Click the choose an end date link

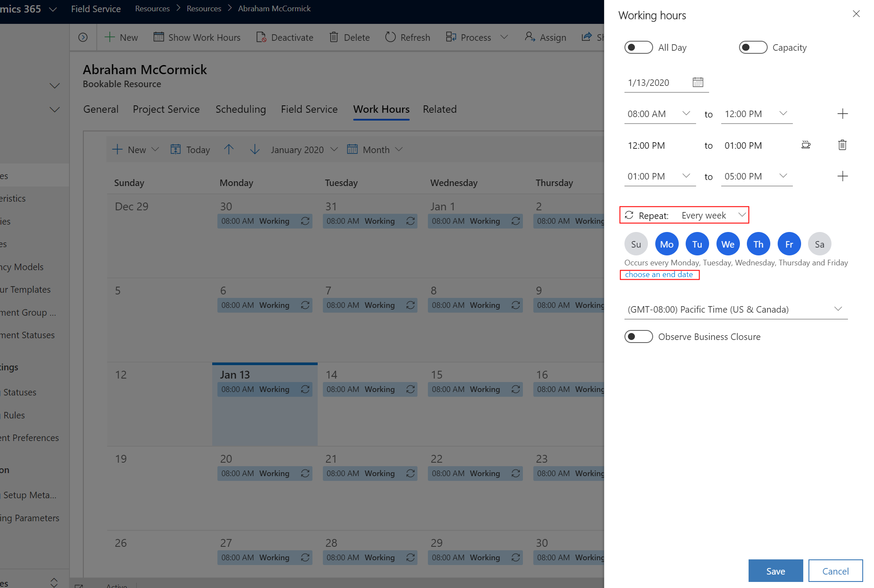(x=659, y=274)
